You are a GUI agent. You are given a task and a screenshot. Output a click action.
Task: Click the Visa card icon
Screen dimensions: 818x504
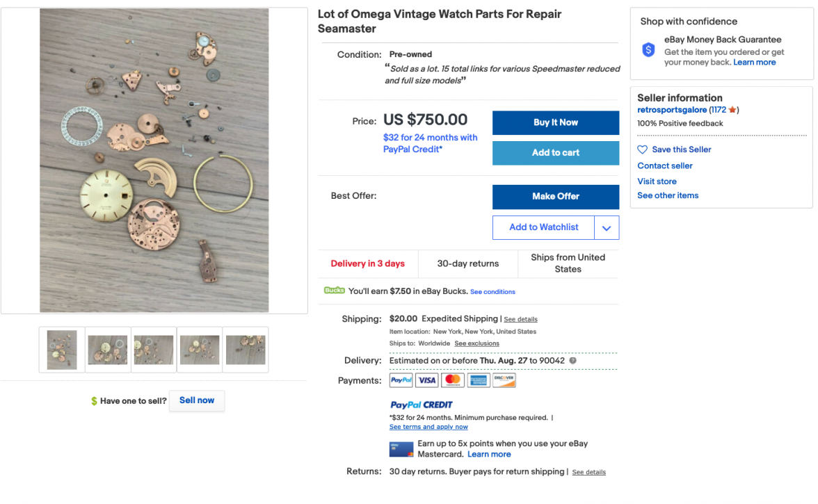coord(427,380)
